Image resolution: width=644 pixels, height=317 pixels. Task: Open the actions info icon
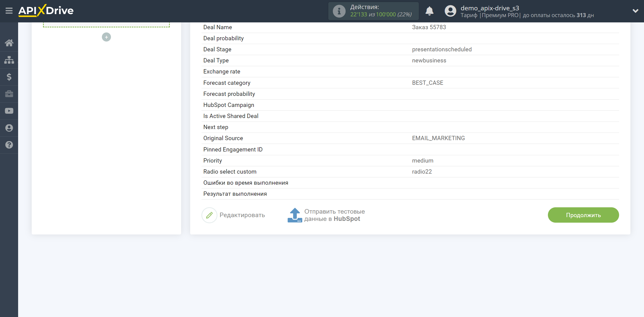339,11
